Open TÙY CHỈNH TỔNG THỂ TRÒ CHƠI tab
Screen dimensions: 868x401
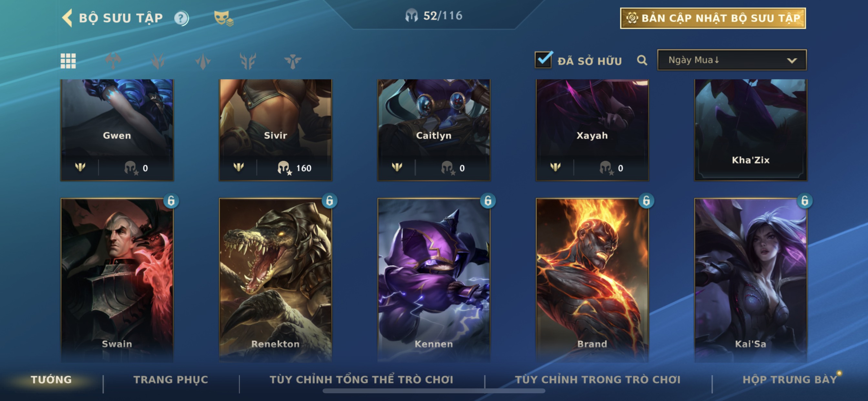[361, 379]
